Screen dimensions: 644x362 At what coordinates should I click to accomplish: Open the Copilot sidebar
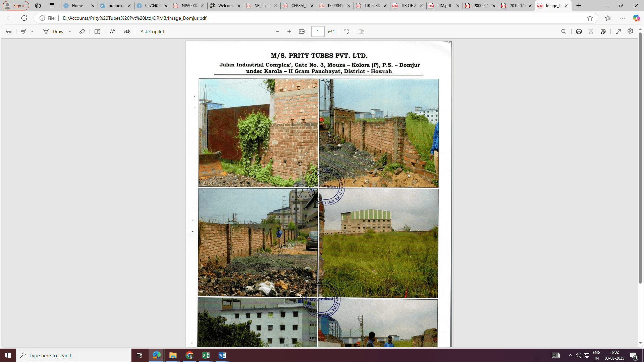click(636, 18)
